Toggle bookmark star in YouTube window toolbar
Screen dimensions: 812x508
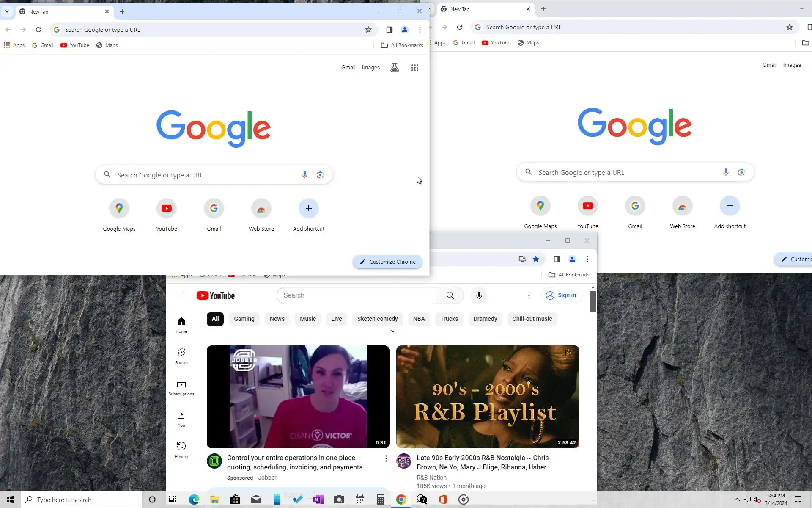(x=536, y=259)
